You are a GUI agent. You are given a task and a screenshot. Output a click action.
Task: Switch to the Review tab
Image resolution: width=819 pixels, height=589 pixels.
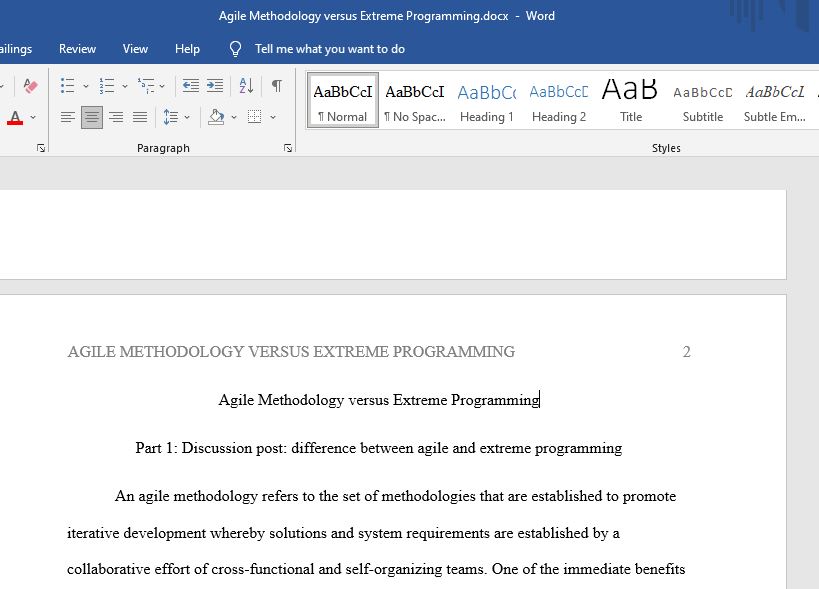pos(77,49)
